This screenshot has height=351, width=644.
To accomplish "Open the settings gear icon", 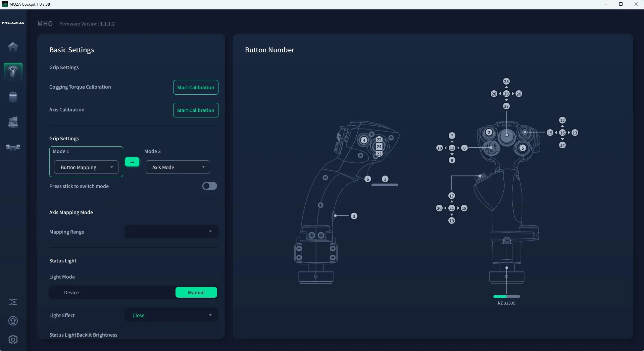I will tap(13, 340).
